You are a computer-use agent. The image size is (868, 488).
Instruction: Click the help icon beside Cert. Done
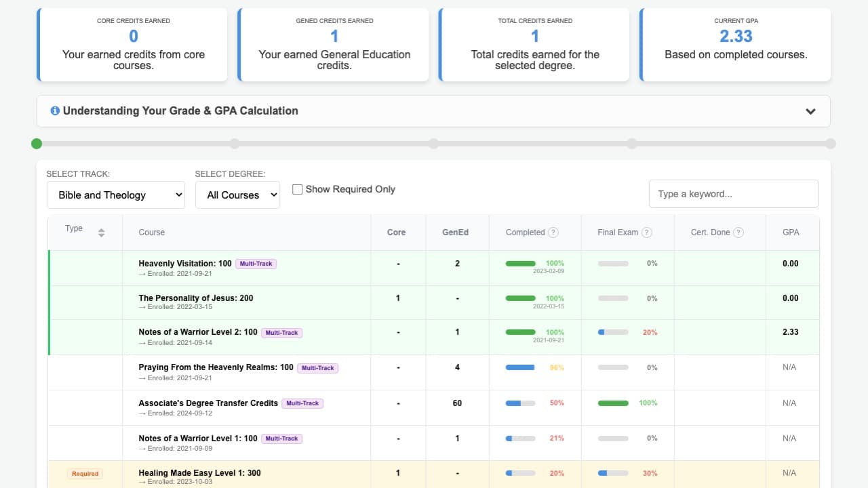(x=738, y=232)
